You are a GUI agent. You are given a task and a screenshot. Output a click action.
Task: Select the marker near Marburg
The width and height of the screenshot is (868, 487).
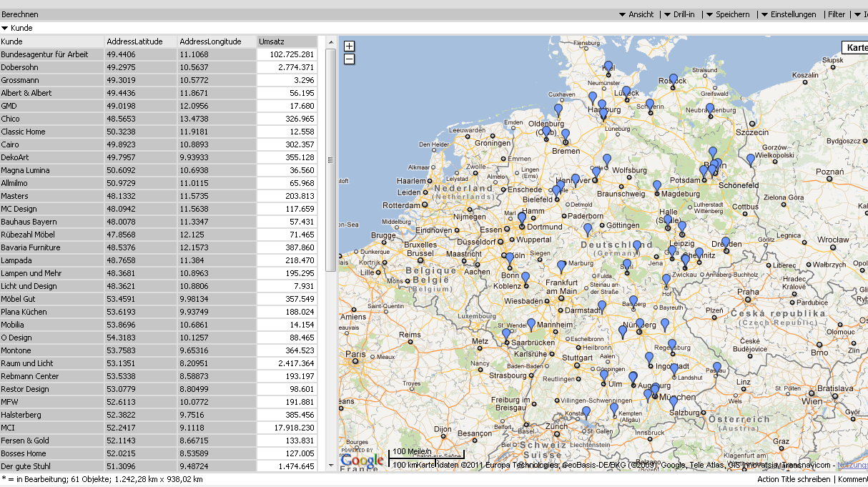561,267
